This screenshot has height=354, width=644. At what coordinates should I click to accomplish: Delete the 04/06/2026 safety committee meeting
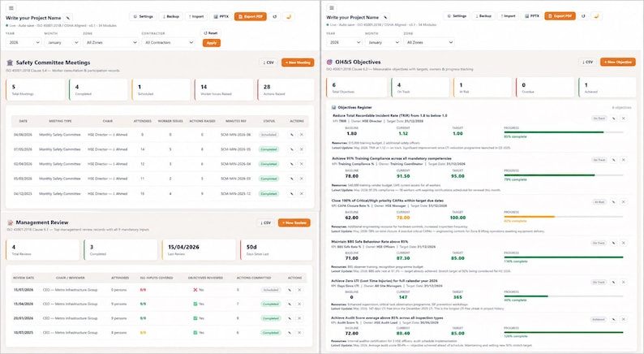(302, 135)
